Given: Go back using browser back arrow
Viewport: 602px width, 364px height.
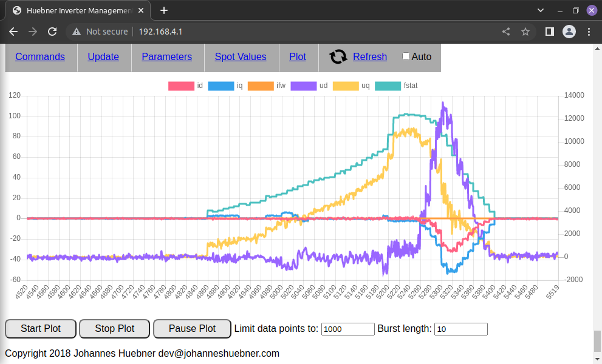Looking at the screenshot, I should tap(13, 32).
